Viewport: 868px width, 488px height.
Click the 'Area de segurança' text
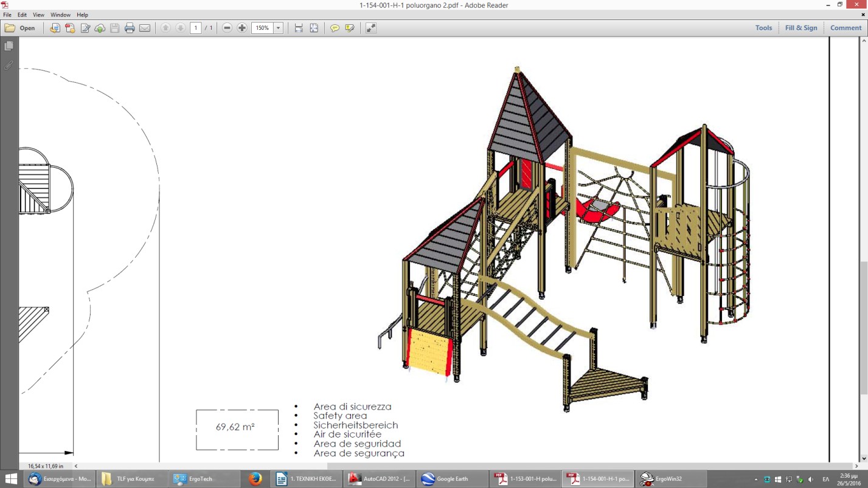(x=359, y=453)
